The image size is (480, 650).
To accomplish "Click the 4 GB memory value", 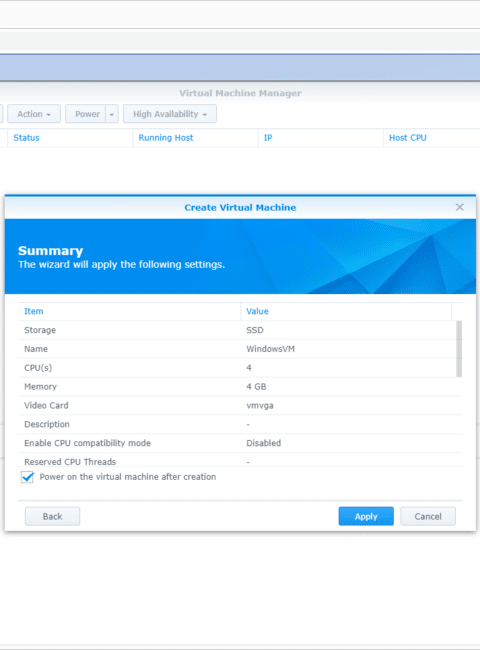I will coord(256,387).
